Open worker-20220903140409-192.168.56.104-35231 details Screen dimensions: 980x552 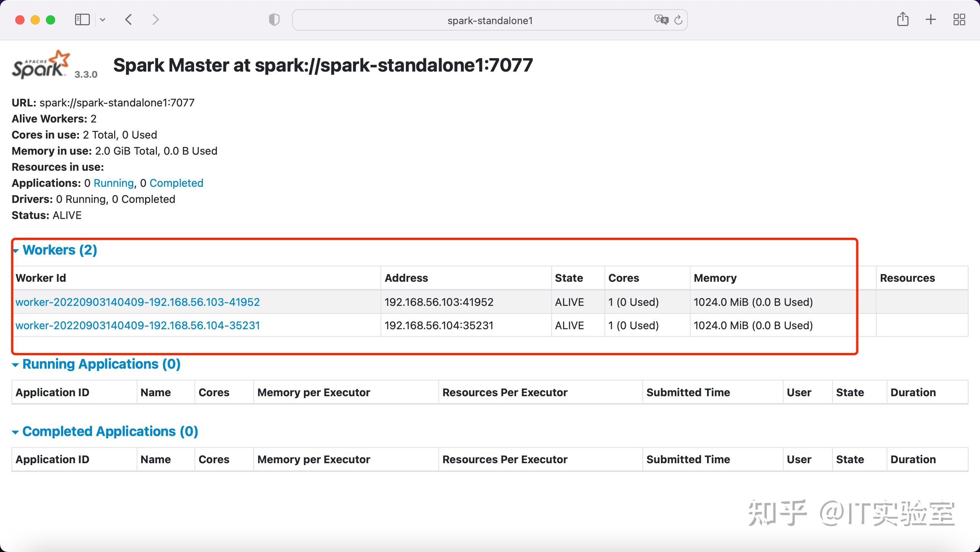[x=137, y=325]
